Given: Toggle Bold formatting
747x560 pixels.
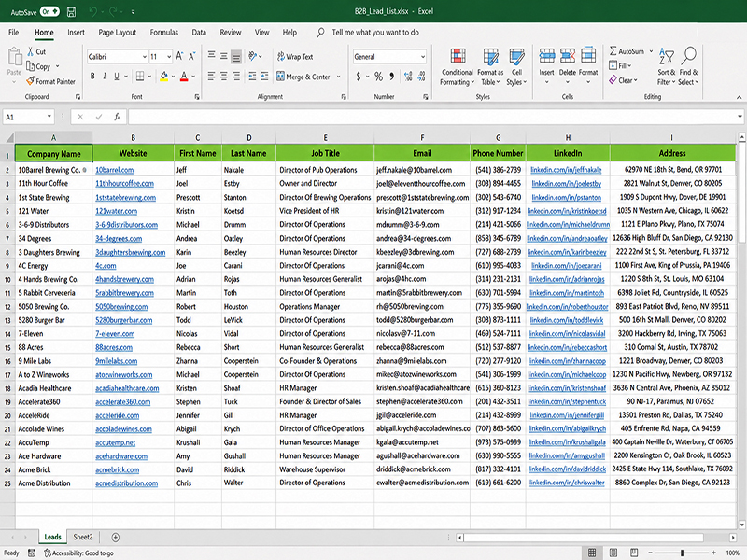Looking at the screenshot, I should tap(92, 77).
